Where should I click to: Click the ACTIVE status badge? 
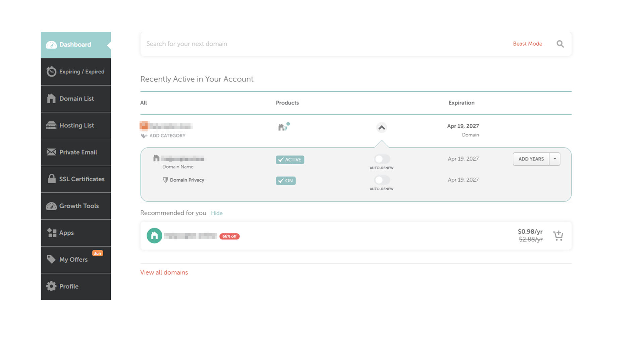click(290, 160)
